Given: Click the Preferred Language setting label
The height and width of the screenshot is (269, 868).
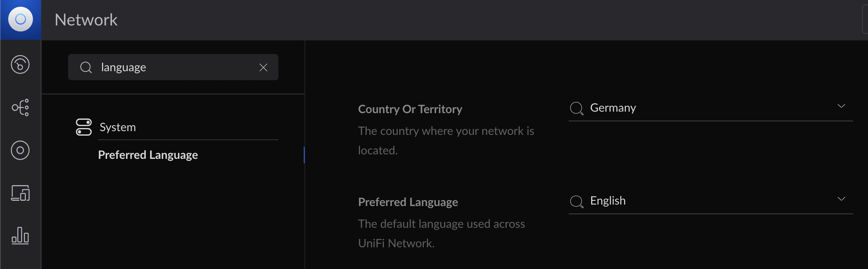Looking at the screenshot, I should [408, 202].
